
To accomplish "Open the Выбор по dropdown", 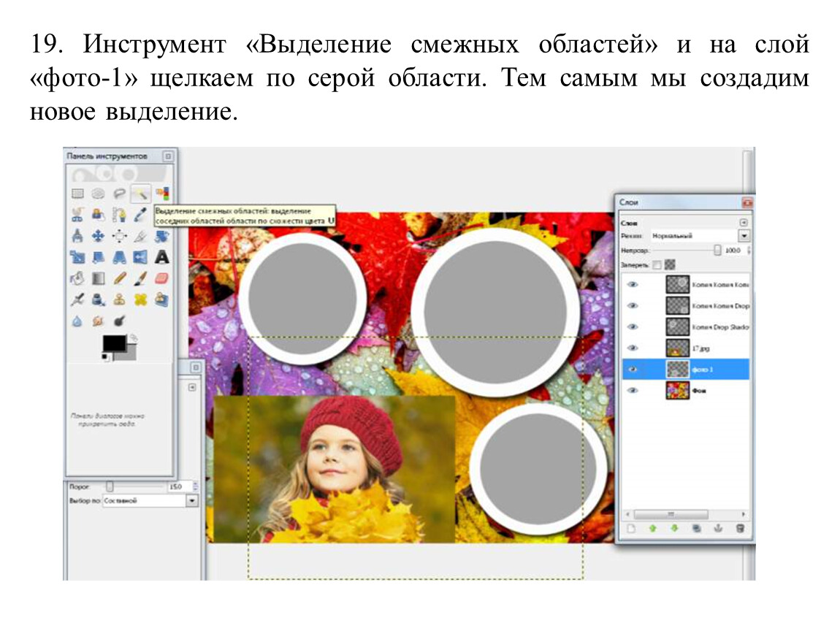I will [150, 500].
